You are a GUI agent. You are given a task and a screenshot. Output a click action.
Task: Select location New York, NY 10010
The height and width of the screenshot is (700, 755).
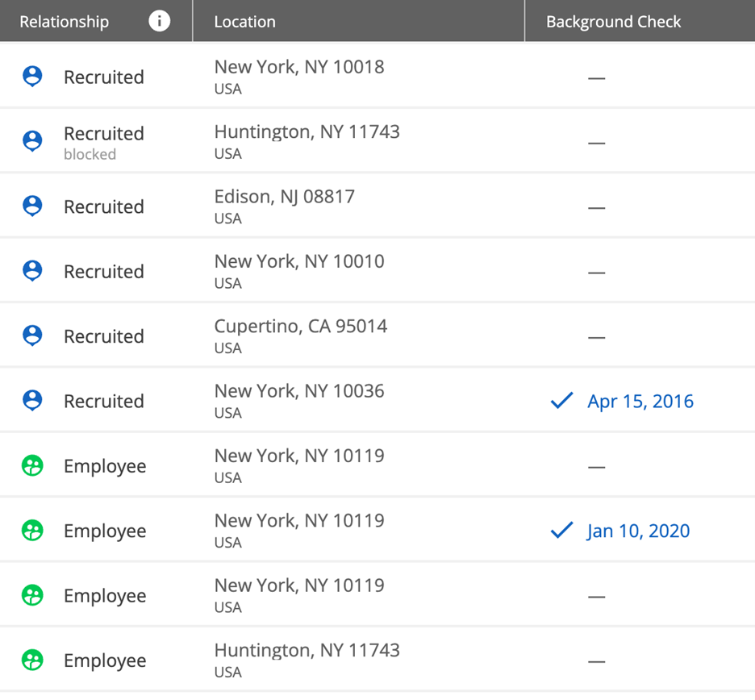[x=299, y=261]
